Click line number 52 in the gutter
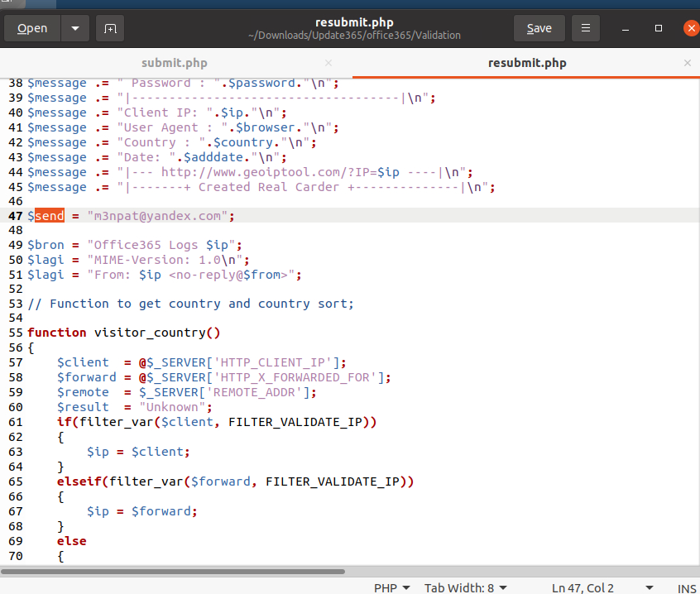This screenshot has width=700, height=594. [16, 289]
